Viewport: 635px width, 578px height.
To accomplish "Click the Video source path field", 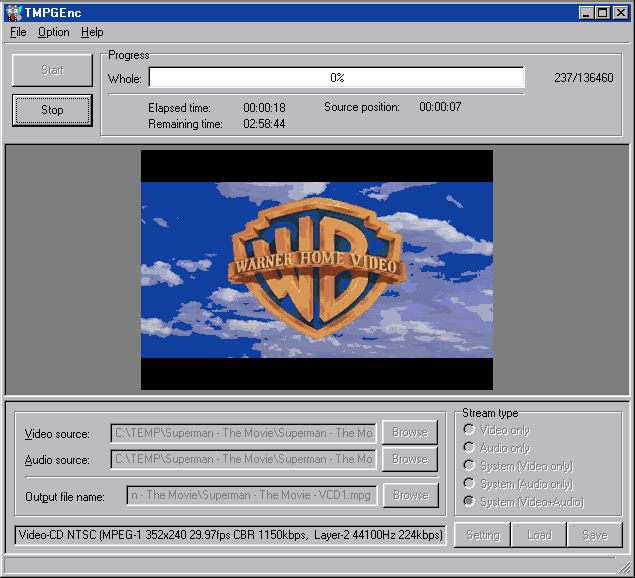I will (243, 433).
